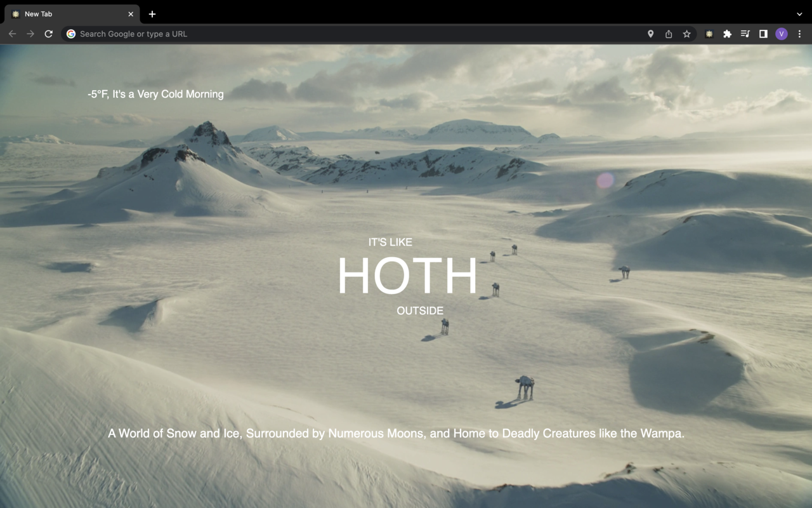Open the three-dot Chrome menu

tap(799, 34)
